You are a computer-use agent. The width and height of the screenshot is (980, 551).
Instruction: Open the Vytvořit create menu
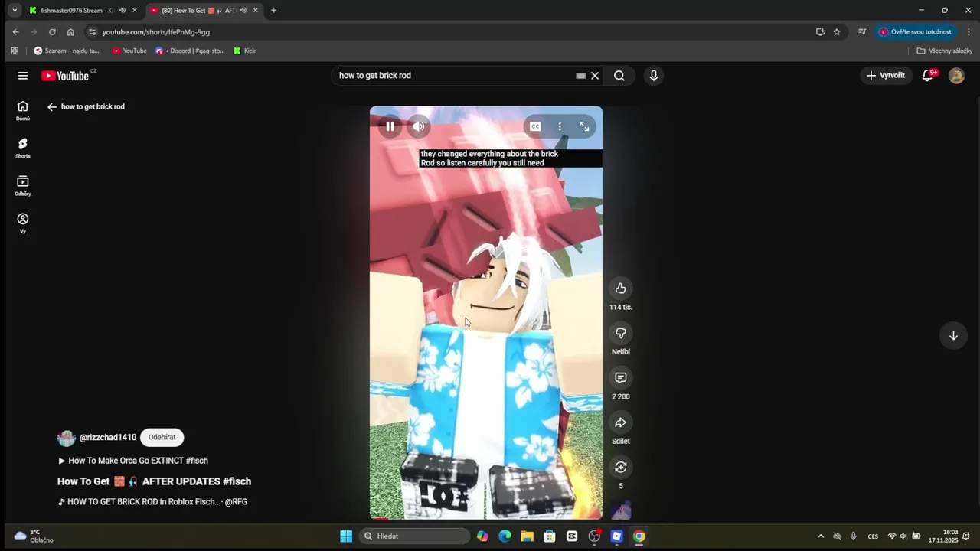tap(886, 76)
